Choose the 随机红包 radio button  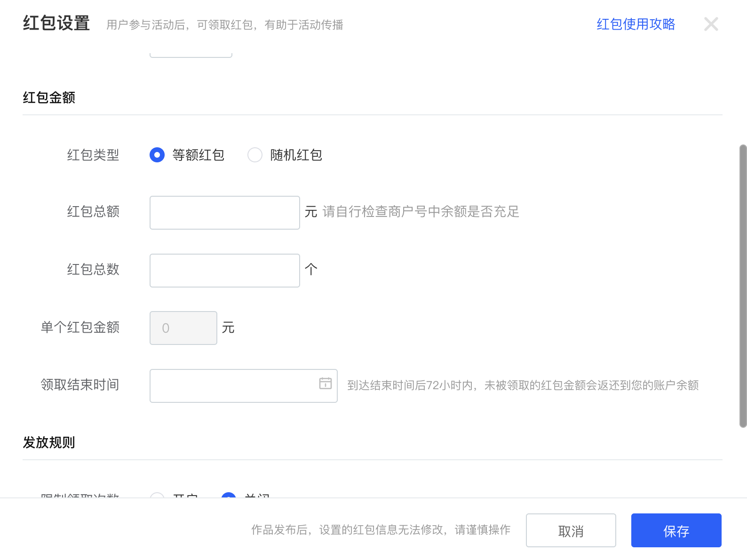click(x=255, y=155)
